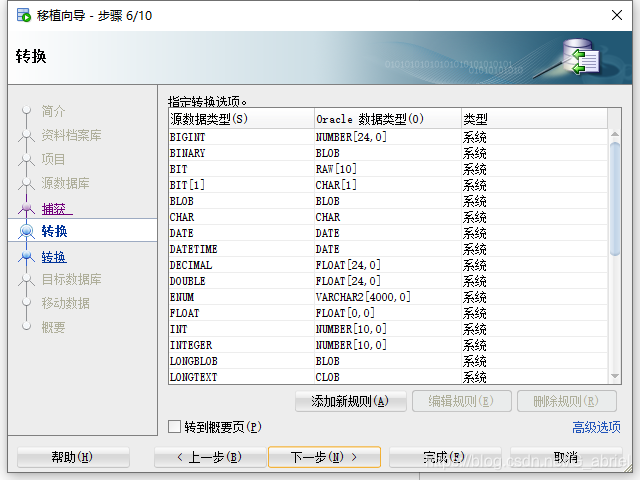Click 编辑规则 button
640x480 pixels.
coord(461,401)
